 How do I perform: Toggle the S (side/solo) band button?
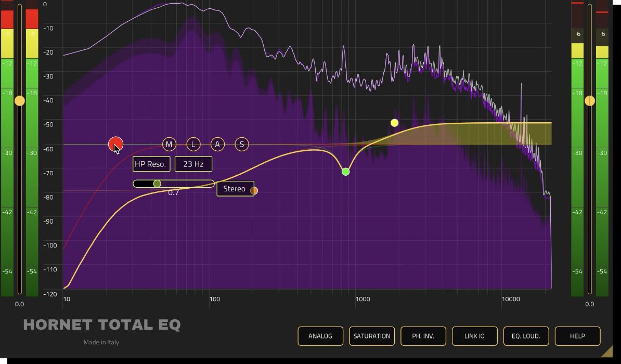tap(242, 144)
